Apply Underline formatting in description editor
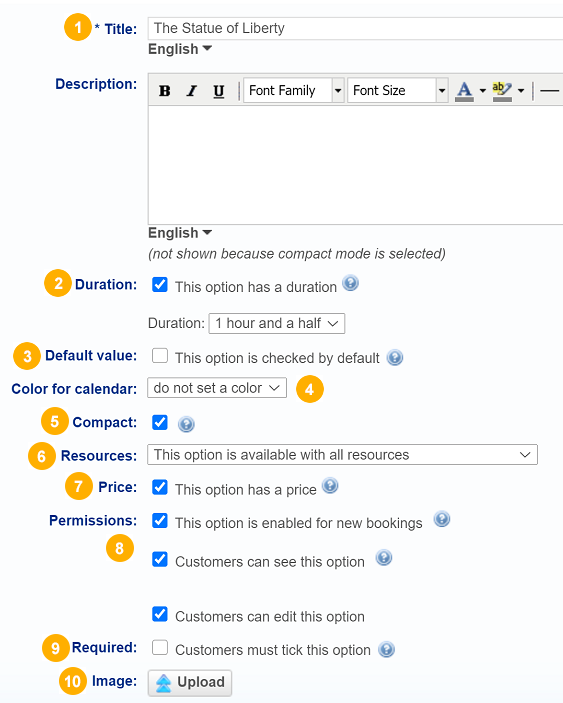 click(x=219, y=91)
